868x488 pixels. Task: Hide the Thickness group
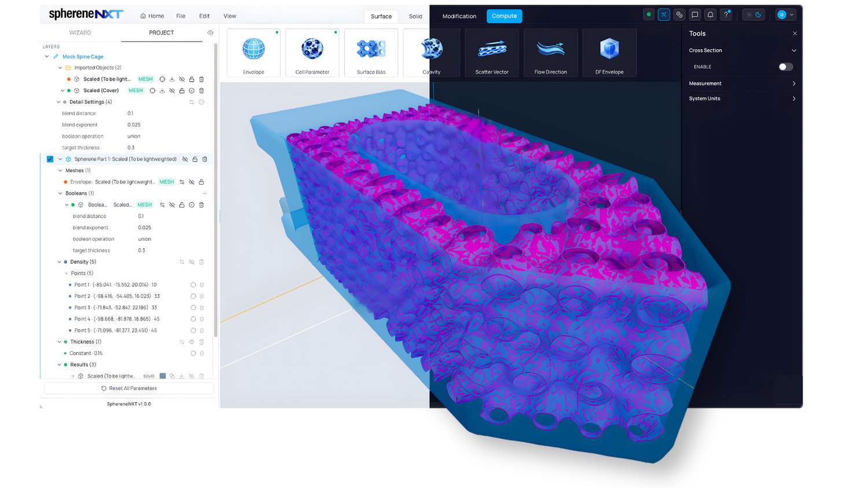click(192, 342)
